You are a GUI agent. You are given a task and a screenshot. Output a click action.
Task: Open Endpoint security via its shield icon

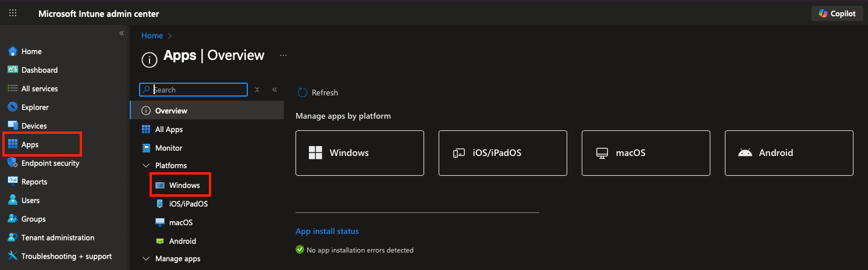tap(13, 163)
